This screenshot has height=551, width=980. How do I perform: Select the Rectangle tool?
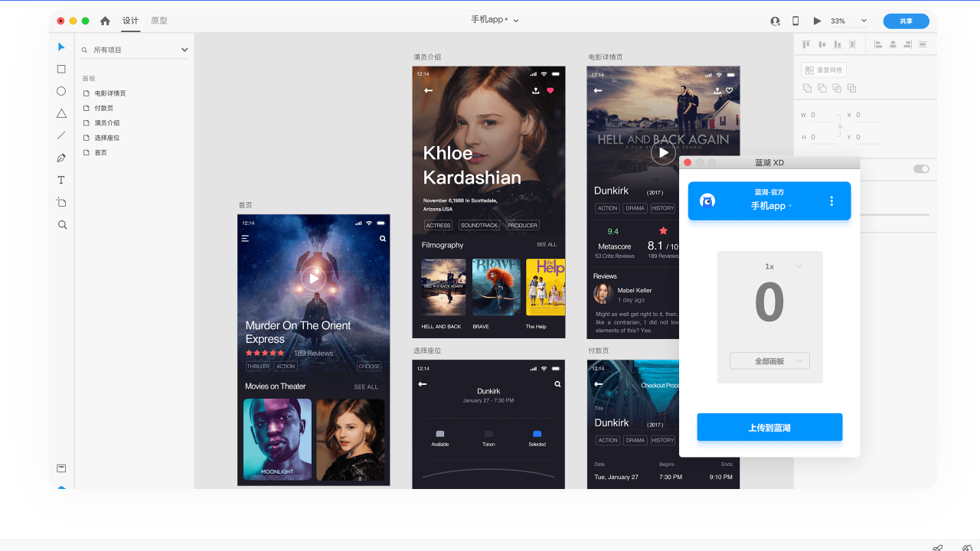pyautogui.click(x=61, y=69)
